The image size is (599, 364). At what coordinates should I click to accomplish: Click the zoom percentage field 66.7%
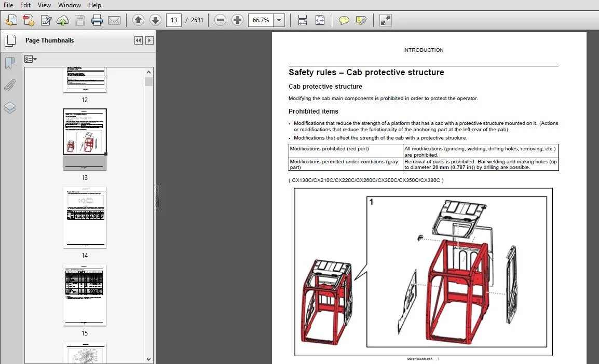[x=261, y=20]
